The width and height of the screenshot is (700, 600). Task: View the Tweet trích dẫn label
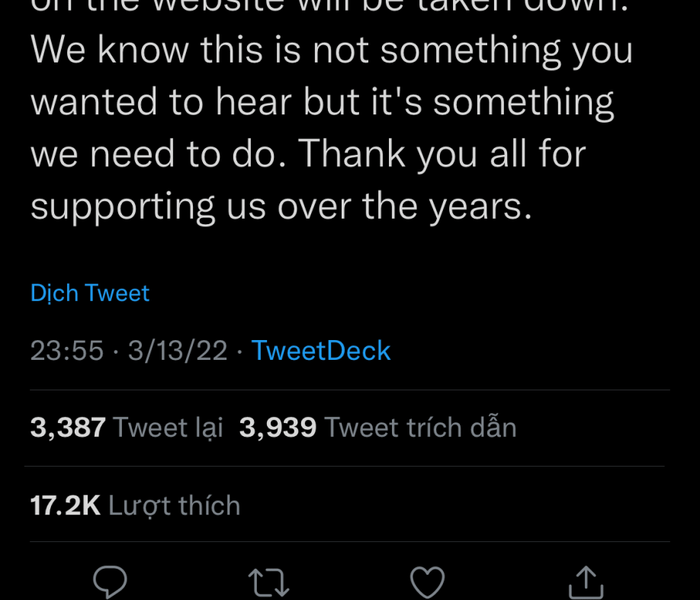pos(420,428)
